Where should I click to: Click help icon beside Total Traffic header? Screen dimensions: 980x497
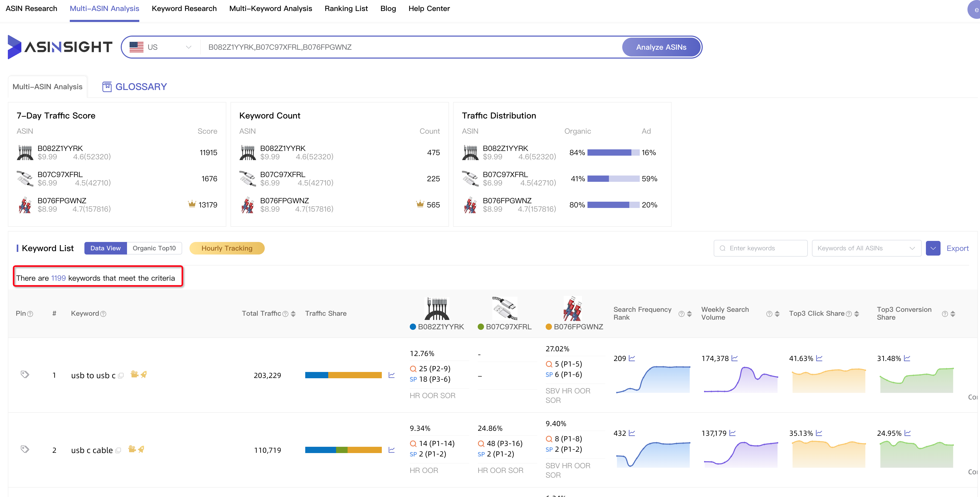285,314
